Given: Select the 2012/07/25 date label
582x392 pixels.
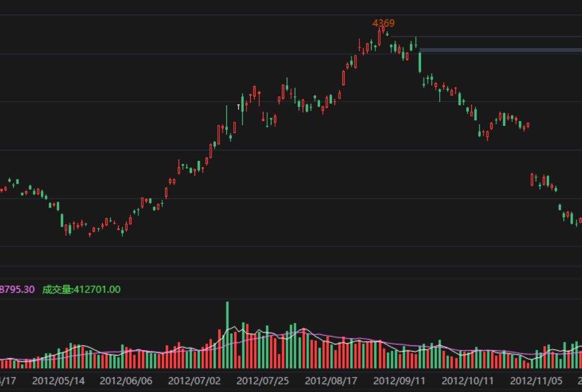Looking at the screenshot, I should click(x=263, y=381).
